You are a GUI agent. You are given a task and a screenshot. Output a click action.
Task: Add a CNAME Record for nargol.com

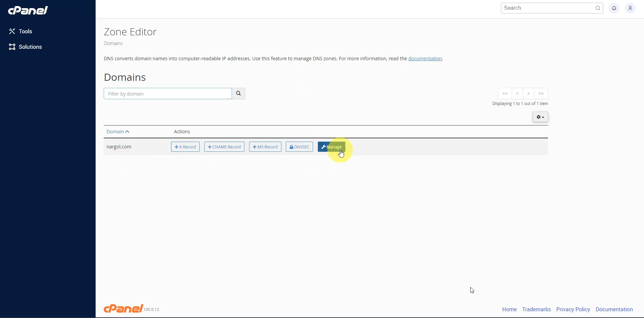click(x=224, y=147)
